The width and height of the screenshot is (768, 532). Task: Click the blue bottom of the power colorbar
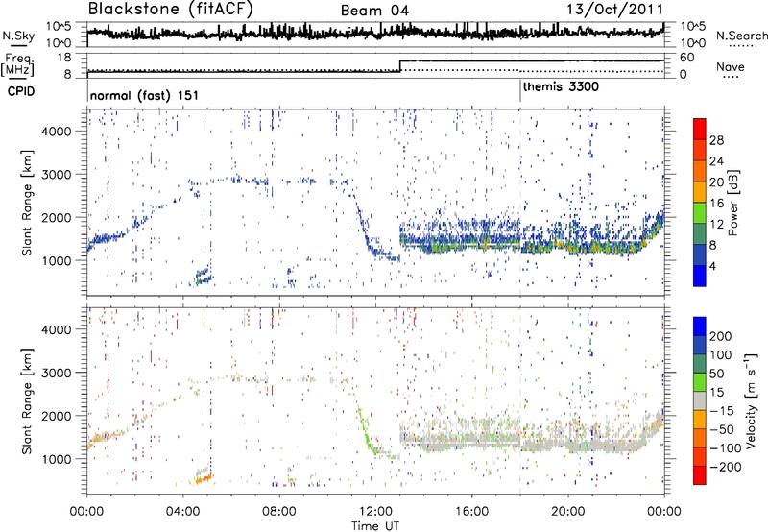click(700, 276)
